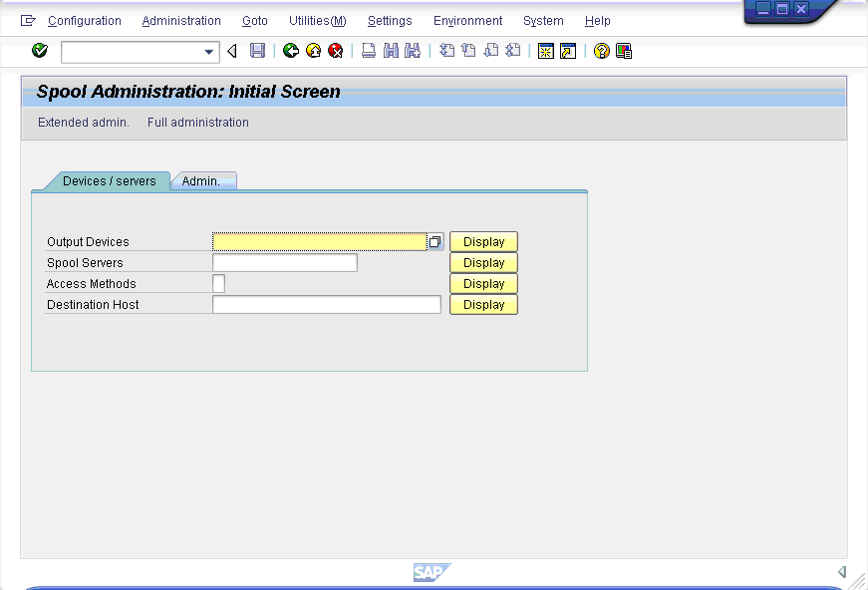
Task: Click the Save diskette icon
Action: point(257,51)
